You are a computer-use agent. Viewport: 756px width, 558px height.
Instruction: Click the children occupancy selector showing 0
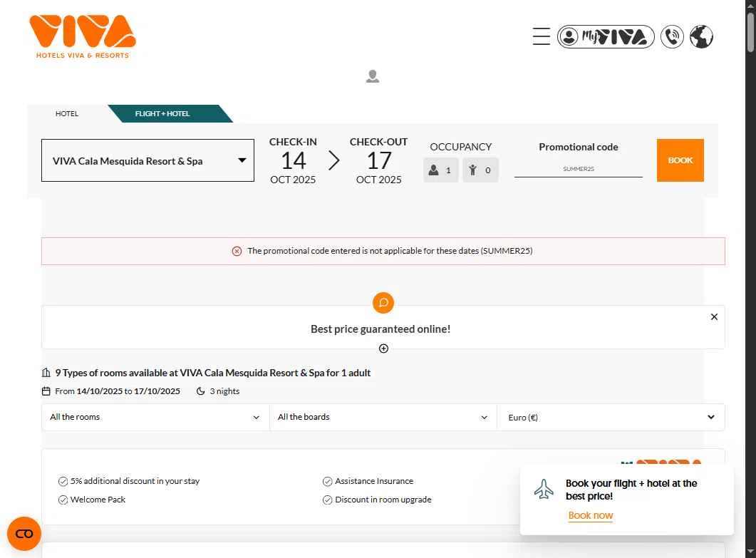[480, 170]
